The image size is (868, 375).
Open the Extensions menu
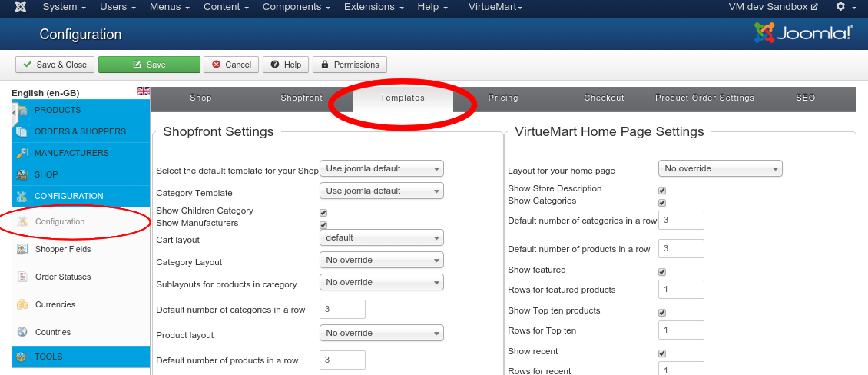tap(374, 7)
